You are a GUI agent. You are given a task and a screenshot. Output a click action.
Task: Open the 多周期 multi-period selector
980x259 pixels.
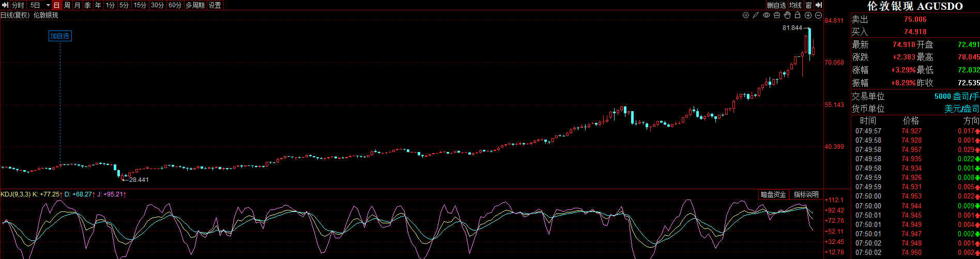195,5
